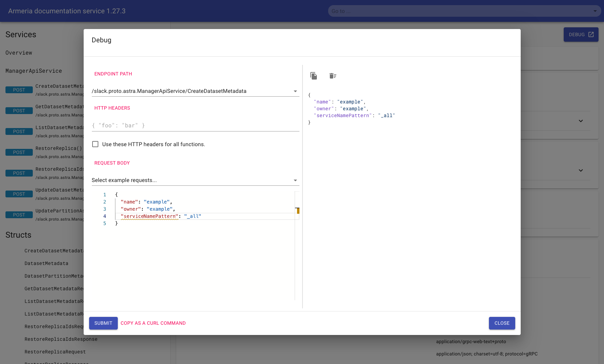Select ManagerApiService in the sidebar
604x364 pixels.
pyautogui.click(x=33, y=71)
